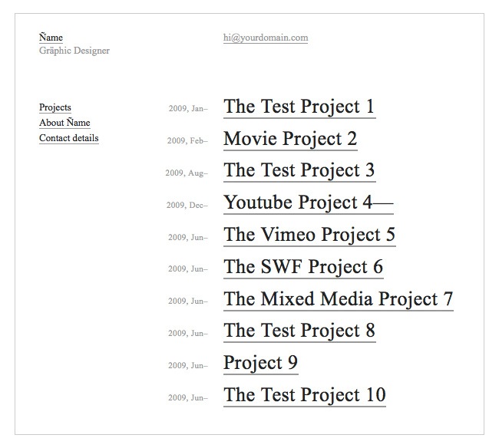
Task: Open the Projects navigation item
Action: (55, 107)
